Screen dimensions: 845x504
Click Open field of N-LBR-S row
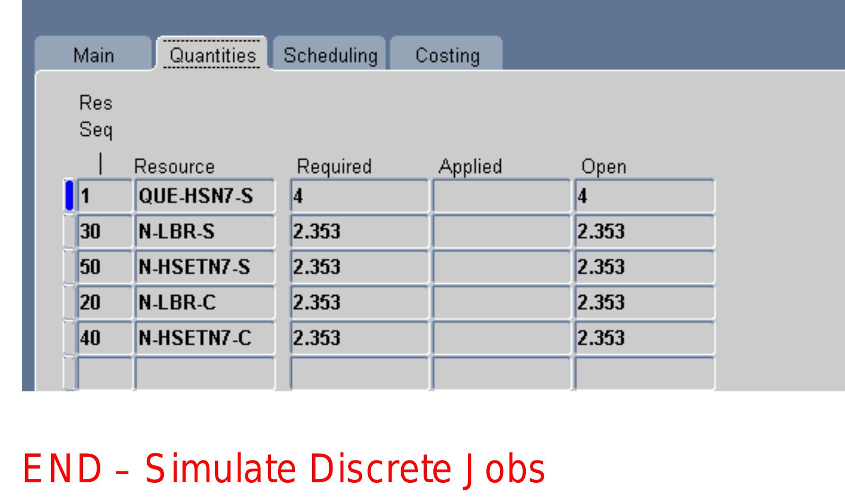644,231
